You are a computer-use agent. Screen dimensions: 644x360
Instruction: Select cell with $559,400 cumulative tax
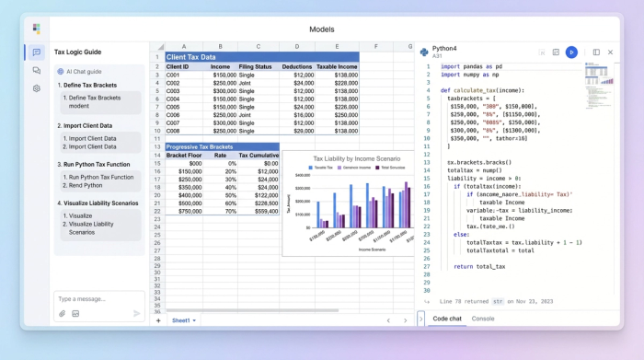(259, 211)
